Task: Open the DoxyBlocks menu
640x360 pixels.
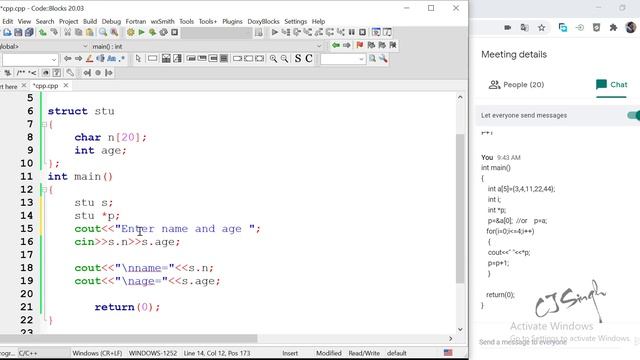Action: coord(263,21)
